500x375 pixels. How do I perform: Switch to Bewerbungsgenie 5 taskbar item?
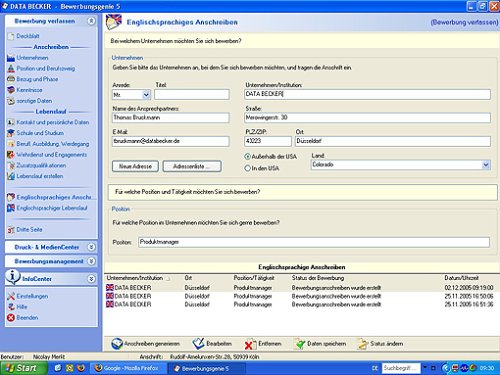coord(208,368)
